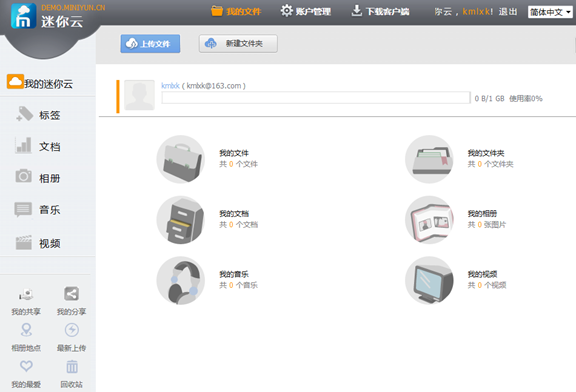Click the 共 0 个视频 count text

coord(487,285)
